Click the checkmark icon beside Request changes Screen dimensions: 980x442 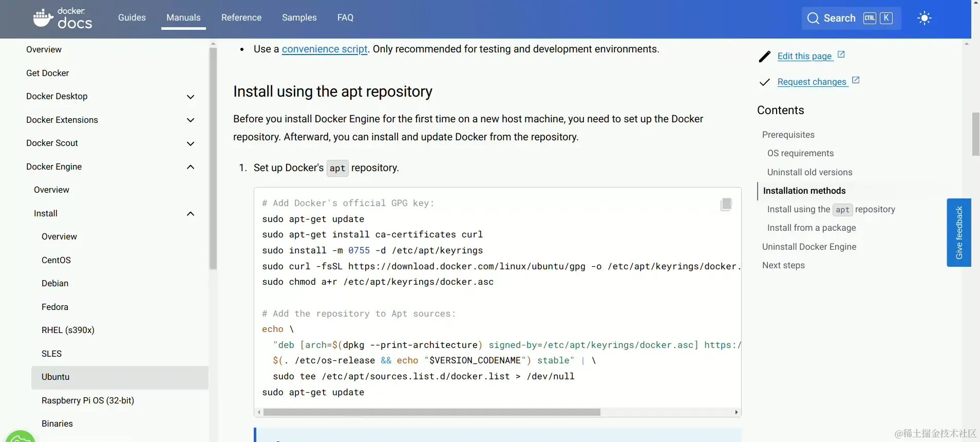[765, 82]
